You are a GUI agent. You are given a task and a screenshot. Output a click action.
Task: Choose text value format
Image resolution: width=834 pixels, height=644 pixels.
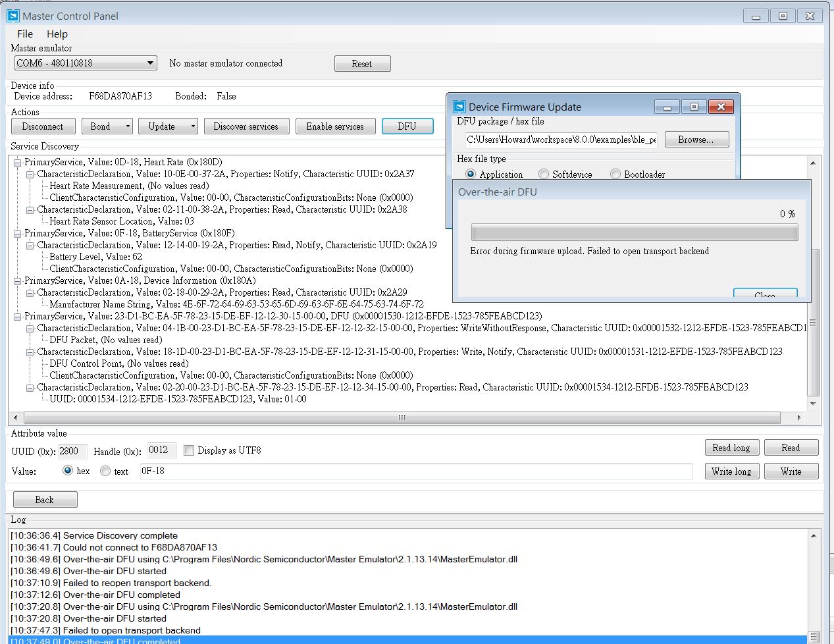105,471
